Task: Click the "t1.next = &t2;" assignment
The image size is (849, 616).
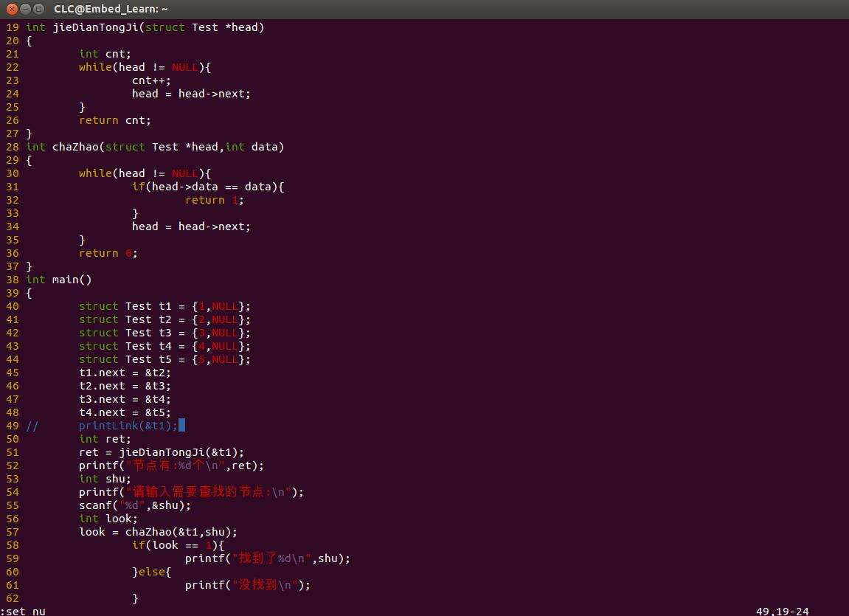Action: click(125, 373)
